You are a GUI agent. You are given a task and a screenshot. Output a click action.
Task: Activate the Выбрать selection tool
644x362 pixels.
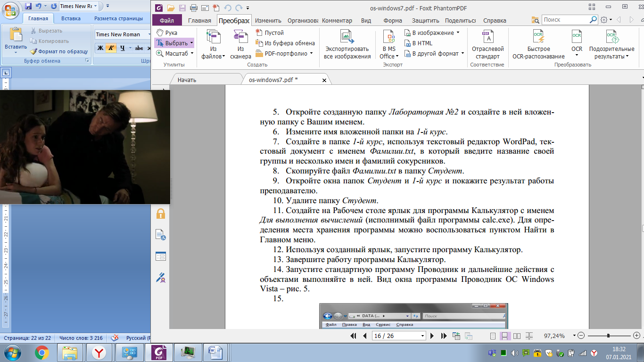tap(174, 43)
